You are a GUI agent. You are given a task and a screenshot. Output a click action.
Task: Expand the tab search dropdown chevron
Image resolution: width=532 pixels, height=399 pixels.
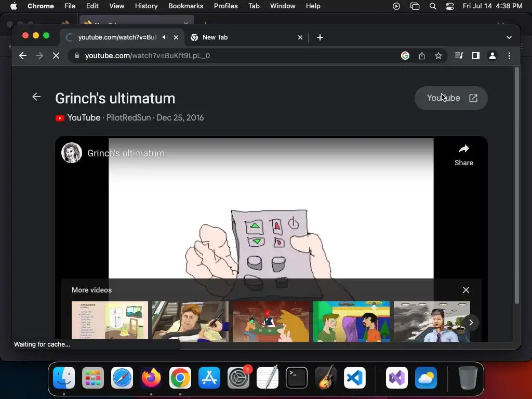(509, 37)
